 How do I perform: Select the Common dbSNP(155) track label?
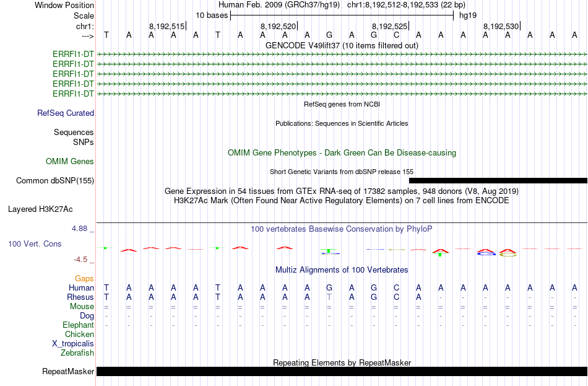click(x=55, y=181)
